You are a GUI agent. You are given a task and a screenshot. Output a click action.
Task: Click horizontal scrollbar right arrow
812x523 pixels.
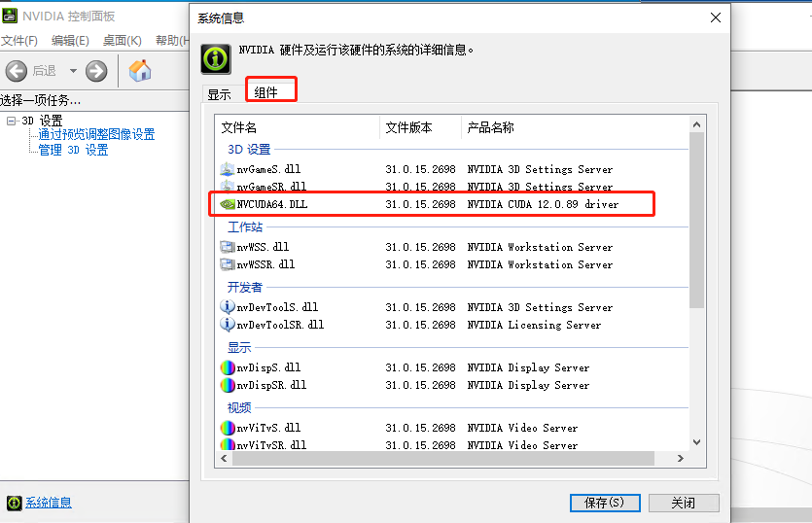click(x=681, y=458)
